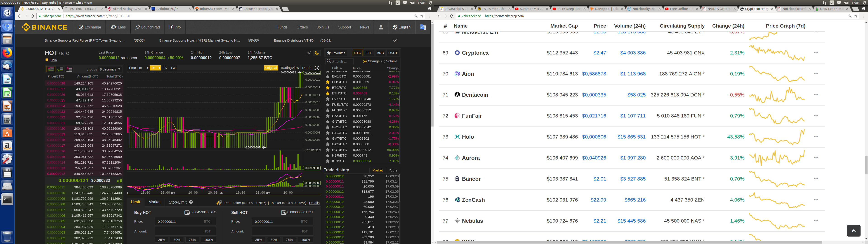Image resolution: width=868 pixels, height=244 pixels.
Task: Open Binance user account icon
Action: (x=381, y=27)
